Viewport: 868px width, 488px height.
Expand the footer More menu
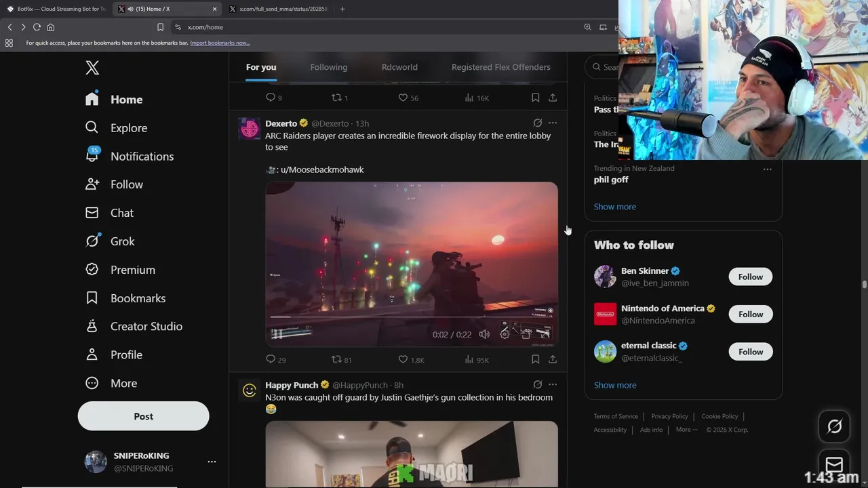click(686, 430)
